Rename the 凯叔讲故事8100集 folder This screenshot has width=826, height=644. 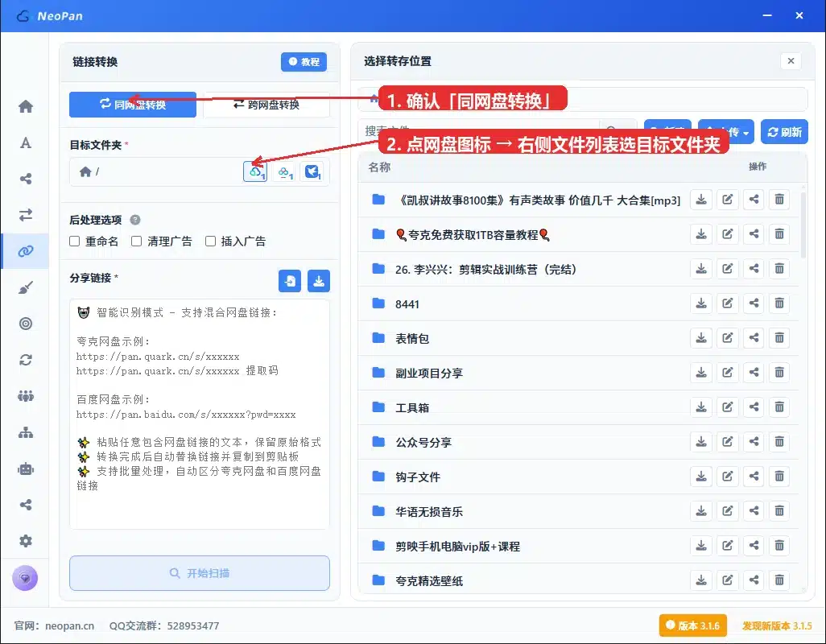(x=728, y=200)
